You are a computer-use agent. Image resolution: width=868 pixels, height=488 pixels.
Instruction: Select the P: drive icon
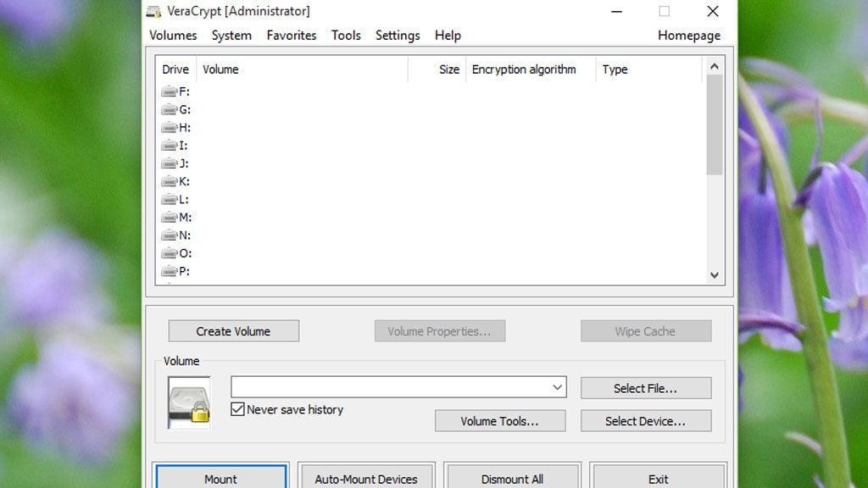click(x=169, y=271)
